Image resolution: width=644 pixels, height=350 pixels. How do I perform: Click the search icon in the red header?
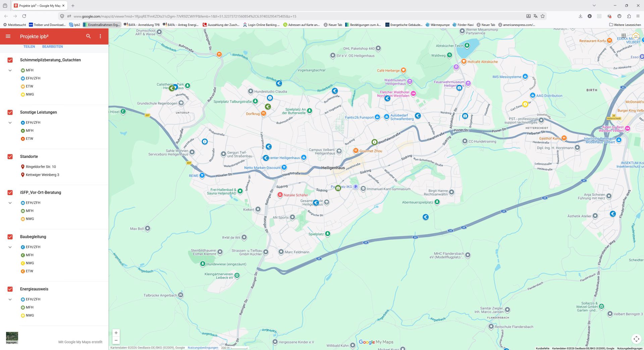(x=89, y=36)
